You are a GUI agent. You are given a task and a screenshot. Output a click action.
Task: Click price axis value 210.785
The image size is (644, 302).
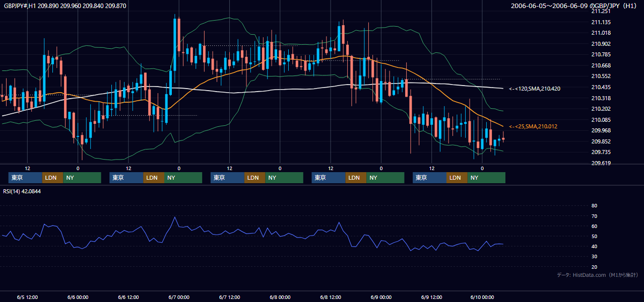pyautogui.click(x=601, y=54)
